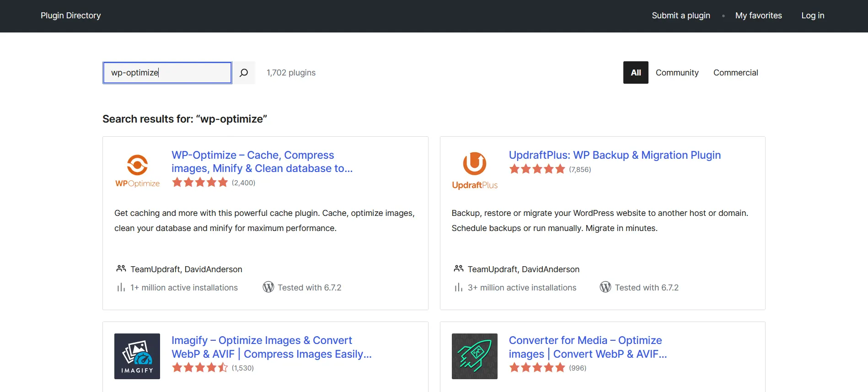Viewport: 868px width, 392px height.
Task: Click 1+ million active installations text
Action: (184, 288)
